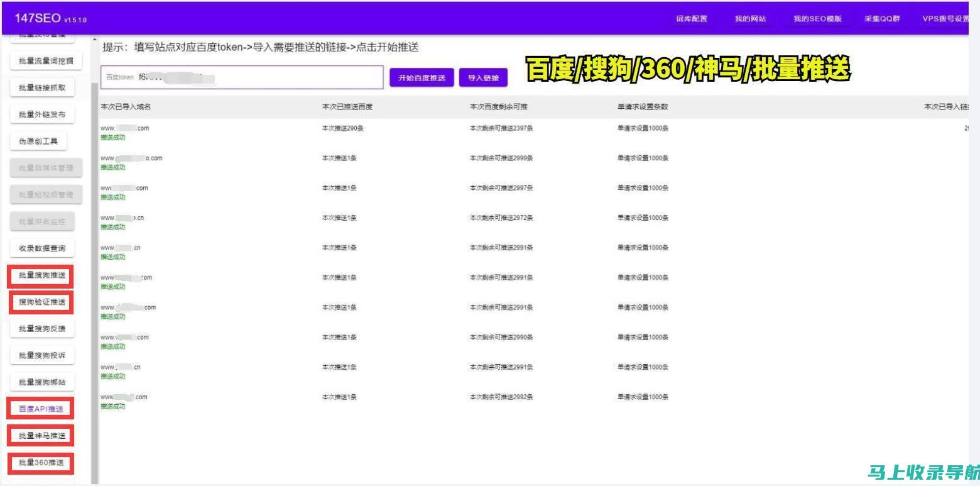
Task: Select 批量排名监控 in the sidebar
Action: pos(42,221)
